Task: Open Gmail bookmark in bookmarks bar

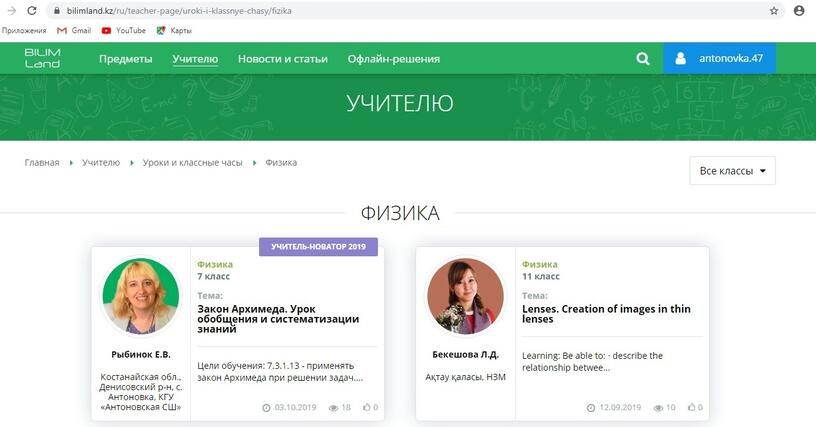Action: 74,30
